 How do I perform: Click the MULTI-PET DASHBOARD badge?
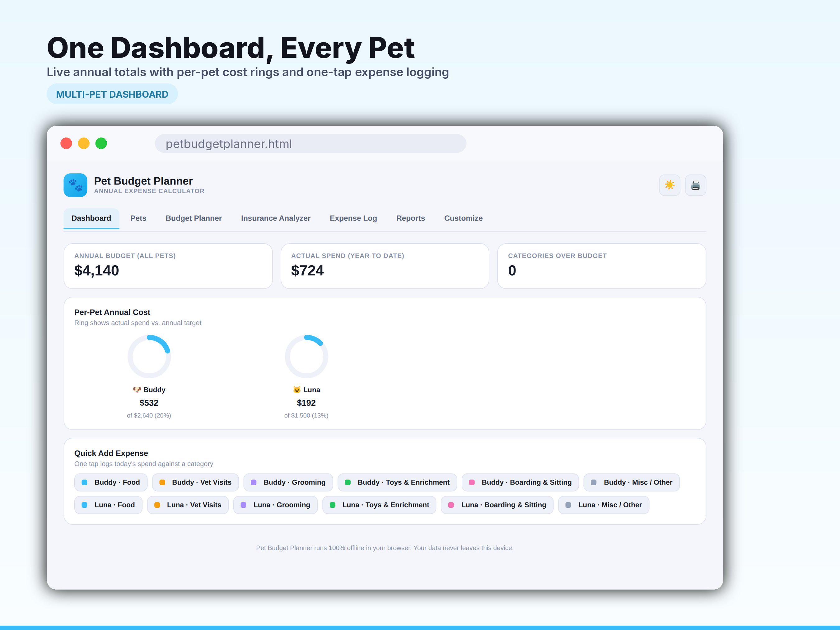(x=112, y=94)
